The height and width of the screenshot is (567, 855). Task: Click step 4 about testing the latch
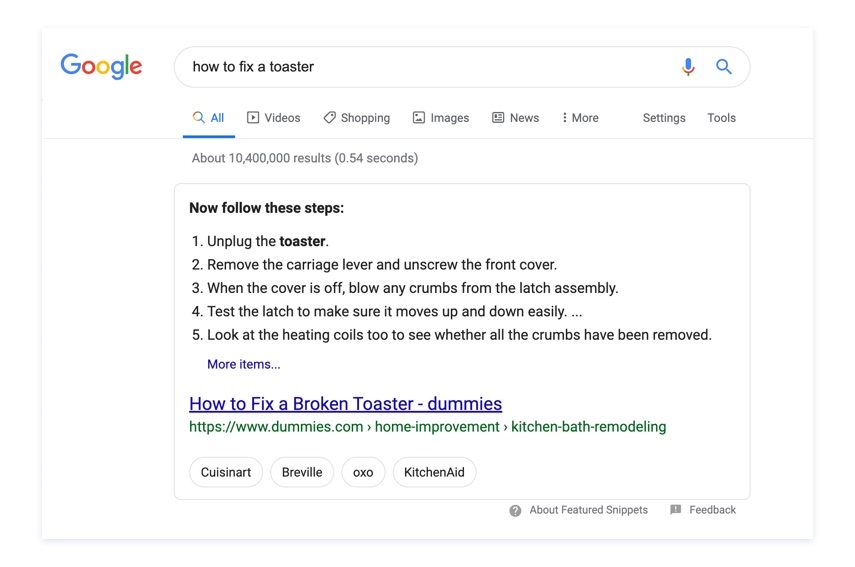coord(387,311)
